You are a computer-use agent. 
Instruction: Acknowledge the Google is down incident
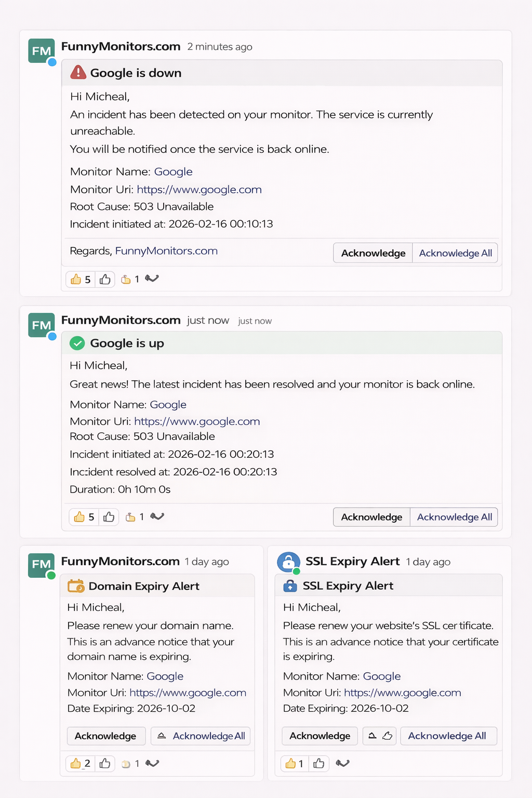pyautogui.click(x=373, y=253)
